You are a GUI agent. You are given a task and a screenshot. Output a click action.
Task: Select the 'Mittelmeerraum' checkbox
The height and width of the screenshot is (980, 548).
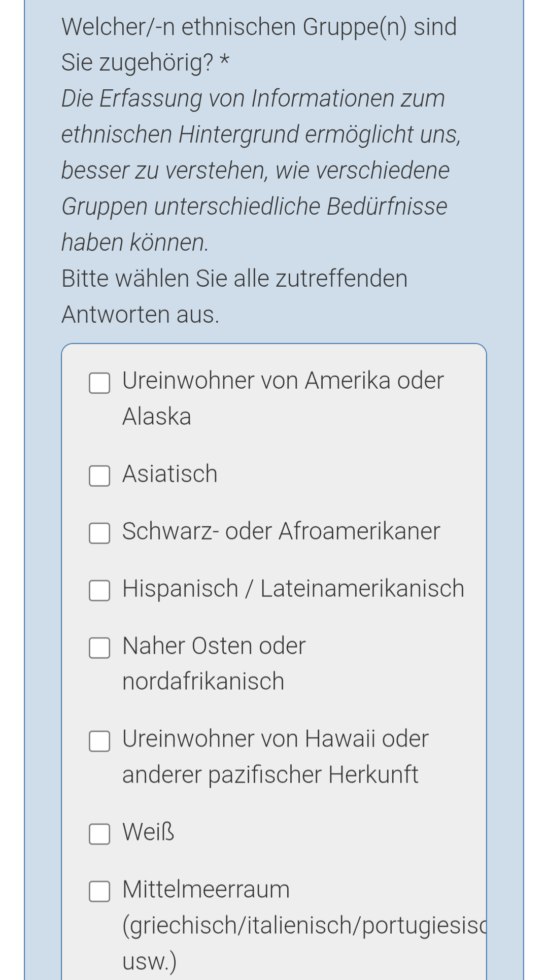point(99,891)
